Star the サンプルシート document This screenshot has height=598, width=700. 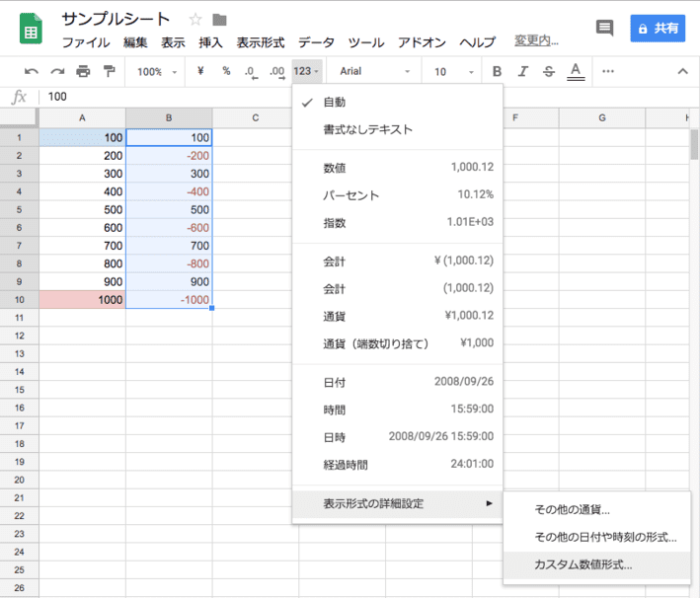194,20
